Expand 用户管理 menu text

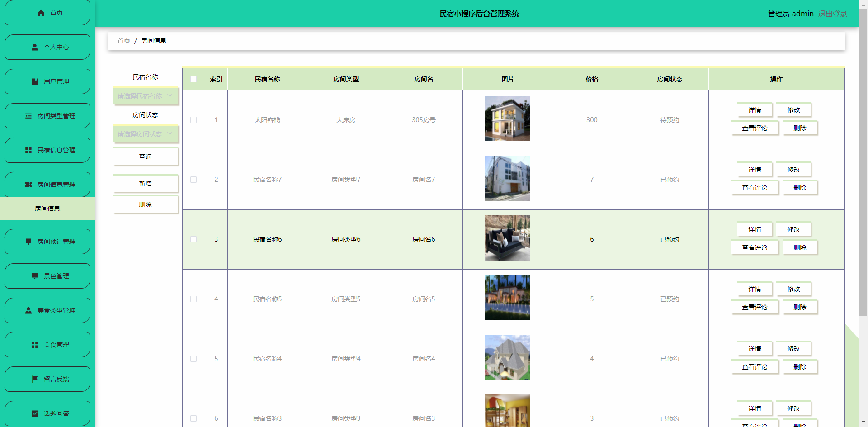point(57,81)
